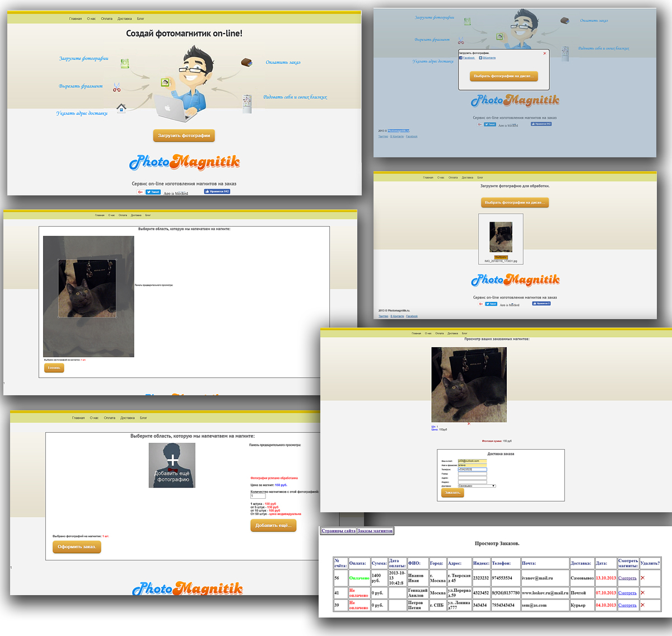Click the 'Курьер' delivery cell for order 39
The image size is (672, 636).
(581, 605)
